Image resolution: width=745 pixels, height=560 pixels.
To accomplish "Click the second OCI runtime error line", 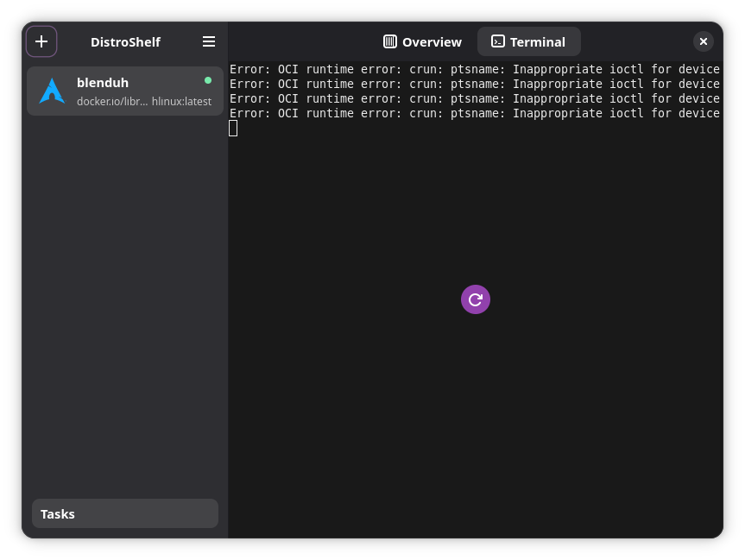I will pos(474,84).
